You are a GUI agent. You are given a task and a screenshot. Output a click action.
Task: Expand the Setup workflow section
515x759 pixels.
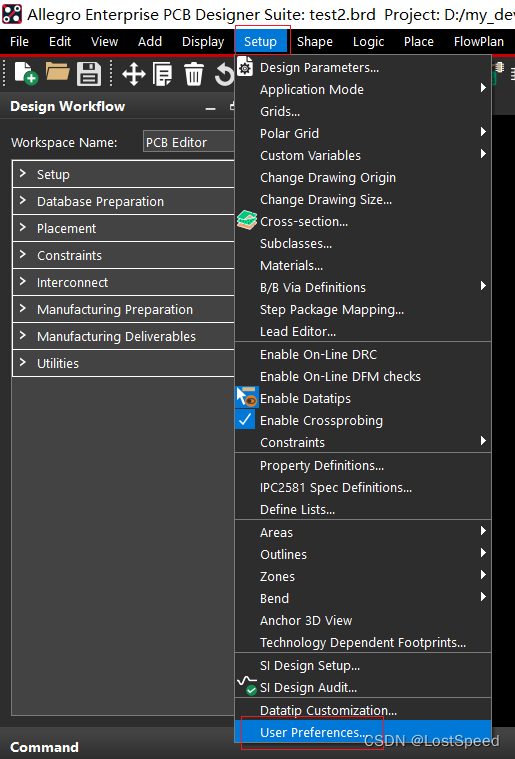coord(123,174)
